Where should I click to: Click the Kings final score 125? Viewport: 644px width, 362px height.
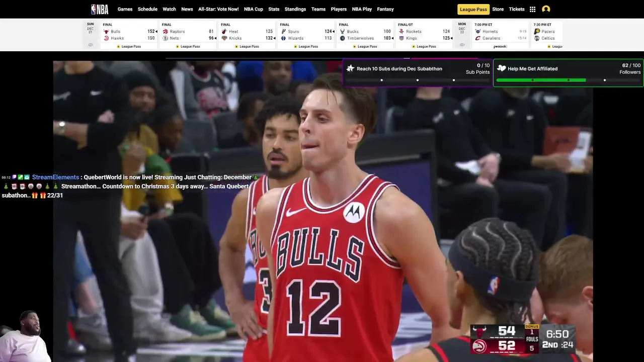coord(446,38)
